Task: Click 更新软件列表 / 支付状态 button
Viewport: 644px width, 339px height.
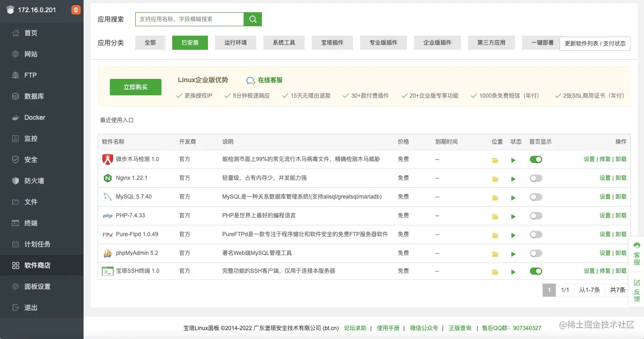Action: pyautogui.click(x=595, y=43)
